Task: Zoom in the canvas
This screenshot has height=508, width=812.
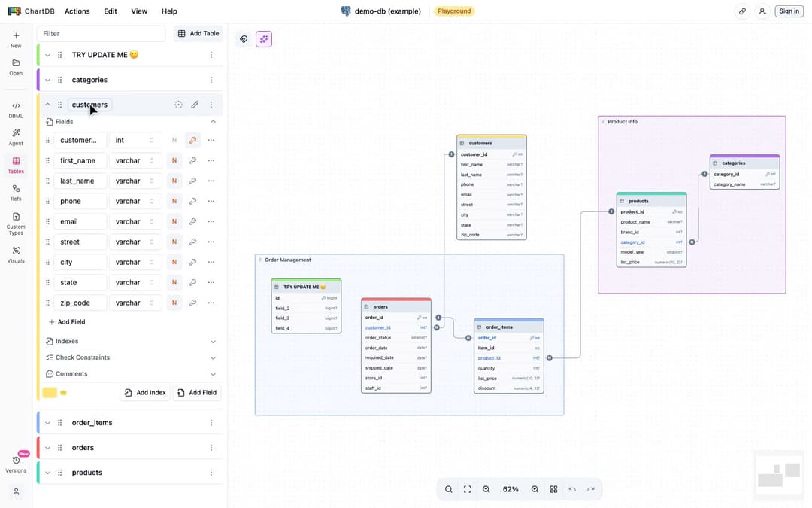Action: 535,489
